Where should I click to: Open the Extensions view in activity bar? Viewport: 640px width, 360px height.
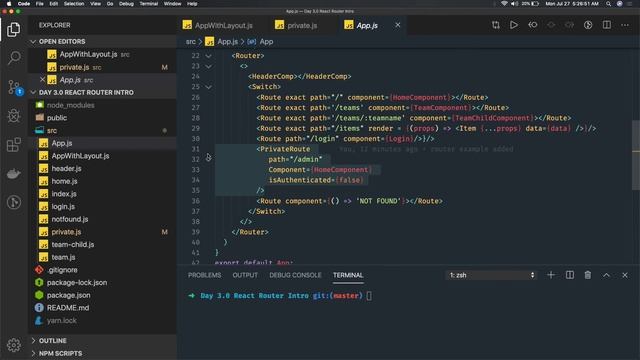coord(14,144)
